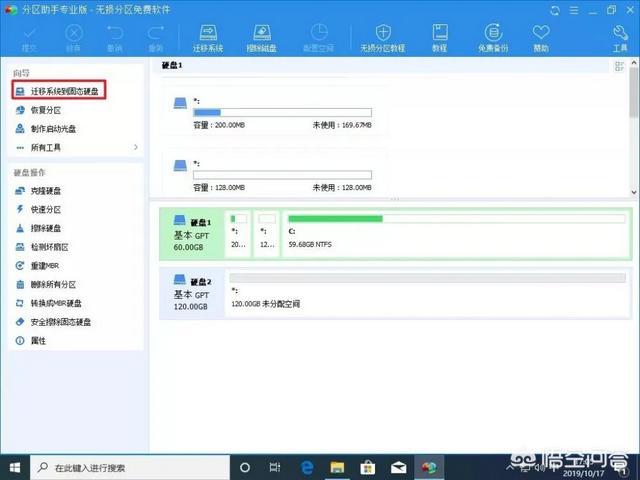Click the C: partition green usage bar
The image size is (640, 480).
pyautogui.click(x=456, y=219)
